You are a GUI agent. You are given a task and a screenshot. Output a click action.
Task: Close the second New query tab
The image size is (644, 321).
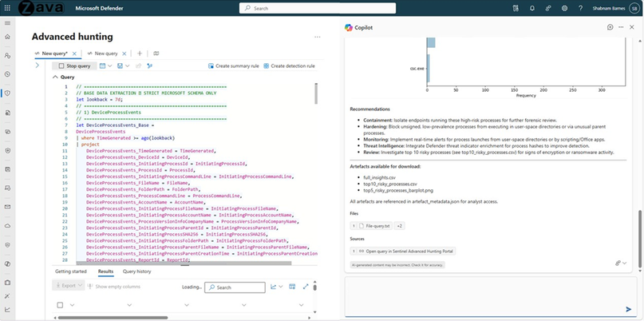pyautogui.click(x=124, y=53)
